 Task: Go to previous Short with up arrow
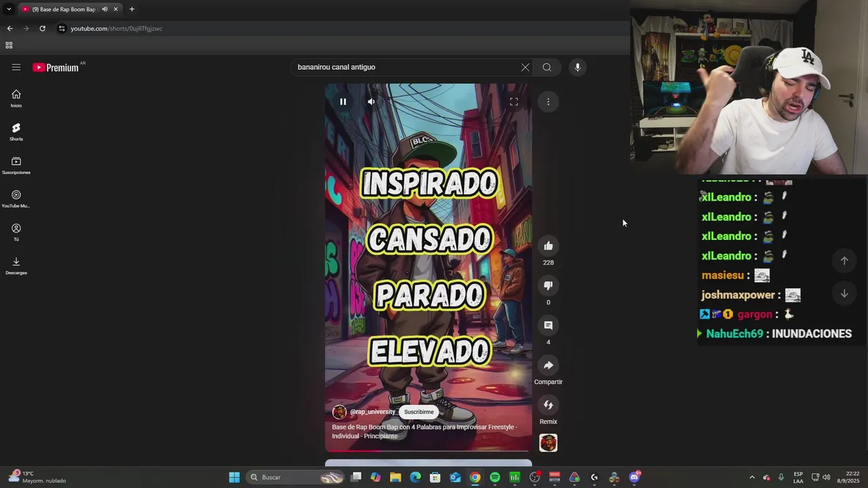844,260
